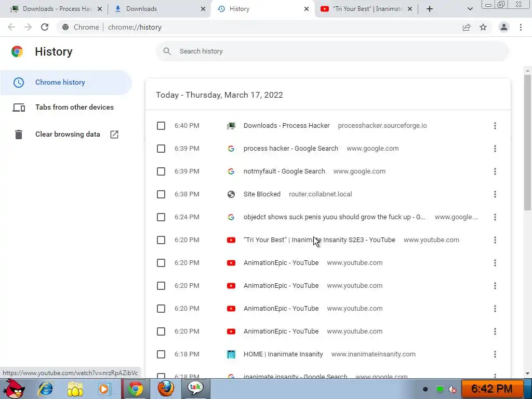Click the magnifier icon in Search history
The image size is (532, 399).
[x=167, y=51]
